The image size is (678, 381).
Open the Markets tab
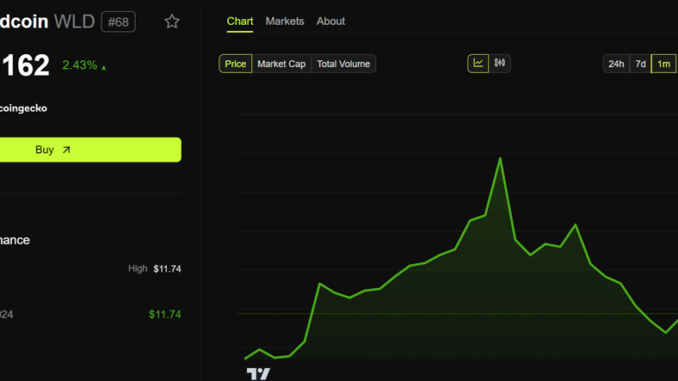285,21
